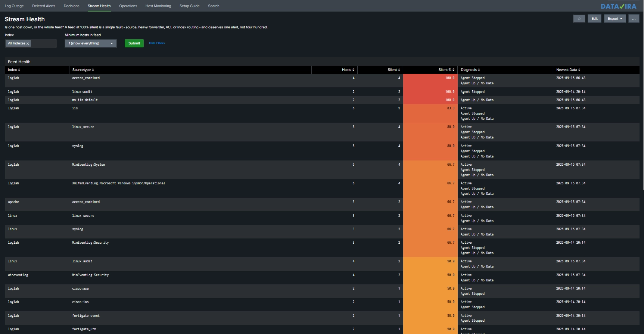Sort by the Sourcetype column arrows
This screenshot has height=334, width=644.
[x=93, y=70]
